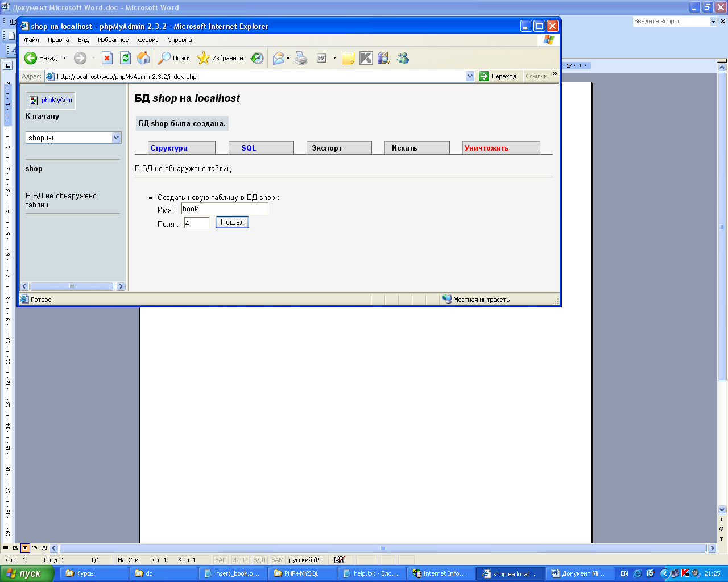Open the Edit with Word dropdown arrow
The image size is (728, 582).
coord(334,58)
